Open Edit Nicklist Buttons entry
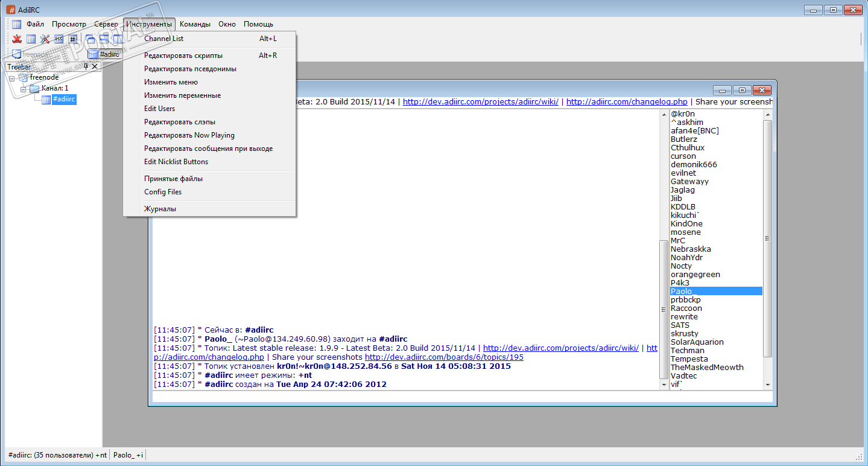This screenshot has height=466, width=868. point(209,162)
